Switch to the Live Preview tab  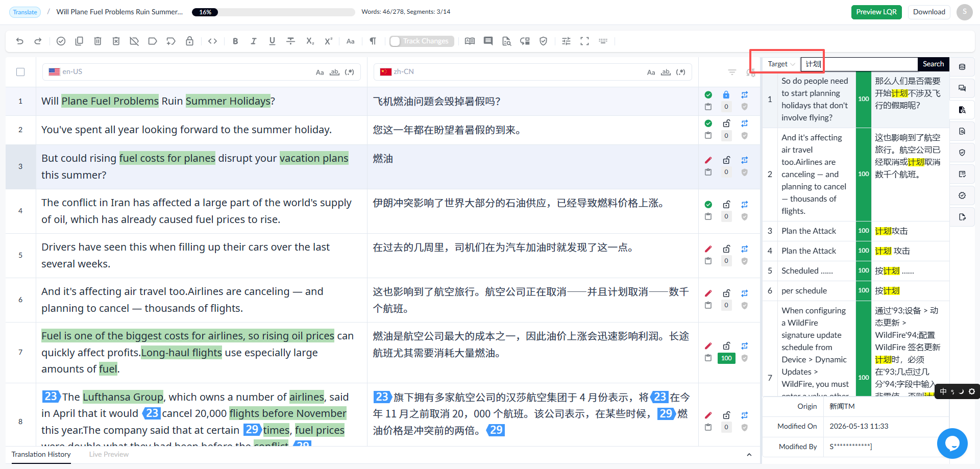109,454
